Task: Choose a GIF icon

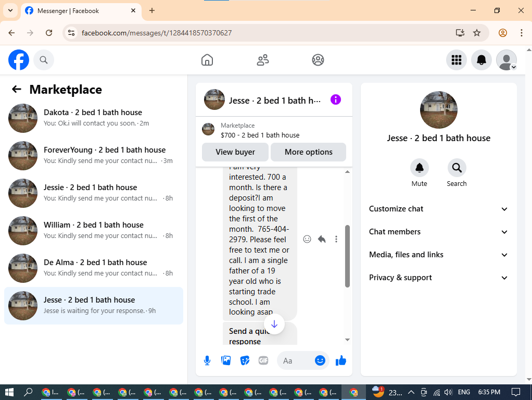Action: [x=263, y=360]
